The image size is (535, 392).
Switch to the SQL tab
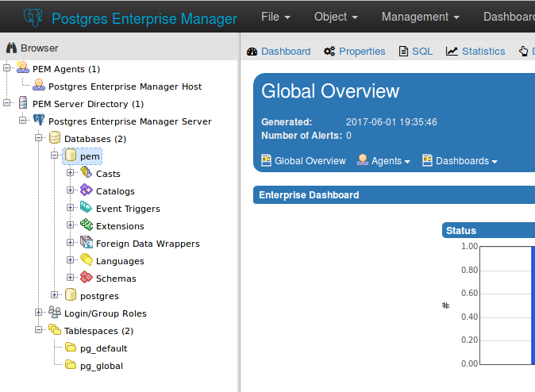[416, 51]
